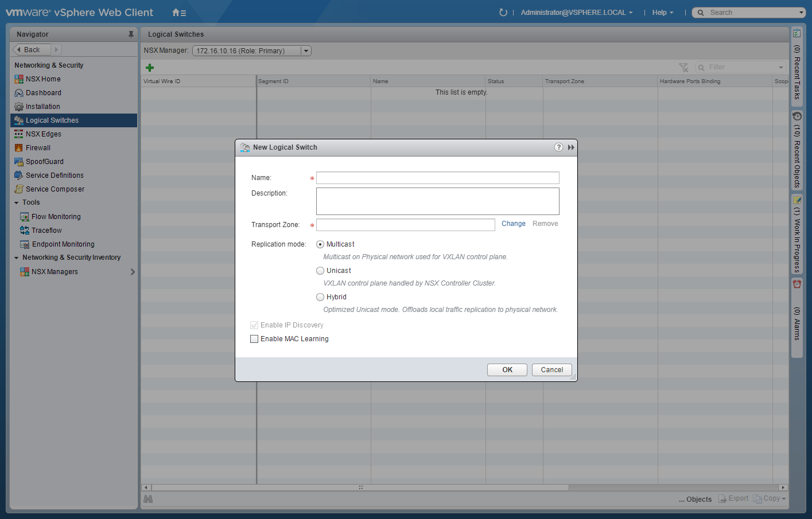Open Firewall from the navigator
Screen dimensions: 812x519
tap(38, 148)
